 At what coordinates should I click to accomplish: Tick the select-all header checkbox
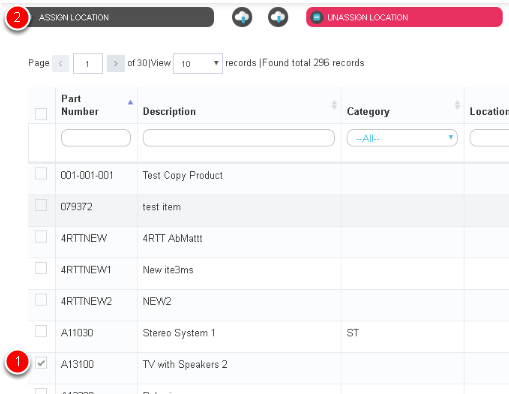click(41, 114)
